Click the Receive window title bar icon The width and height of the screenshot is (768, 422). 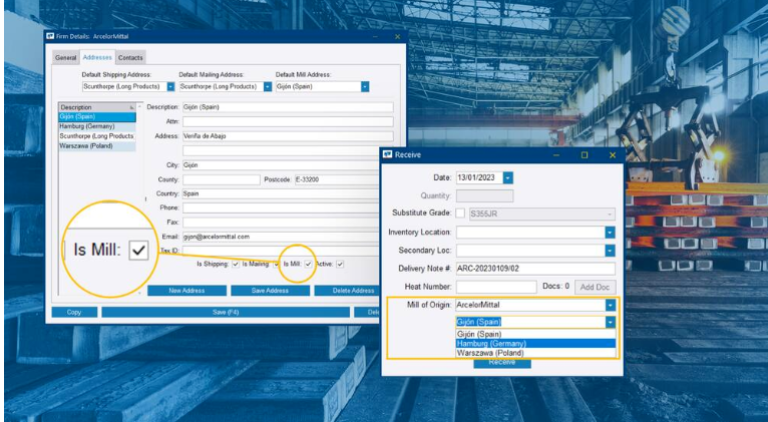[387, 155]
